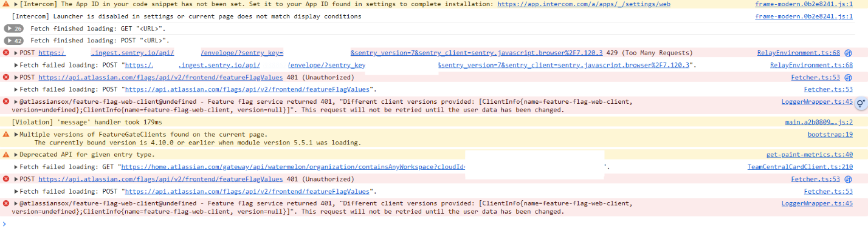The image size is (868, 247).
Task: Expand the first @atlassiansox feature-flag-web-client error
Action: [16, 101]
